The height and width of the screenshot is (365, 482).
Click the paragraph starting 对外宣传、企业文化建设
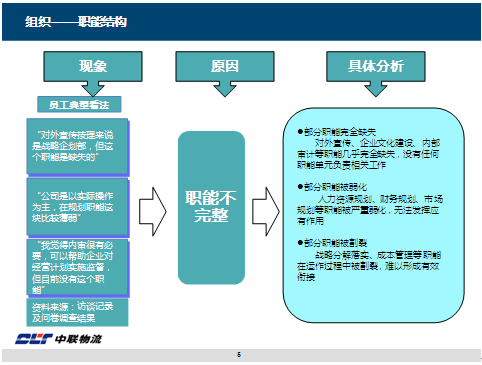click(x=368, y=154)
